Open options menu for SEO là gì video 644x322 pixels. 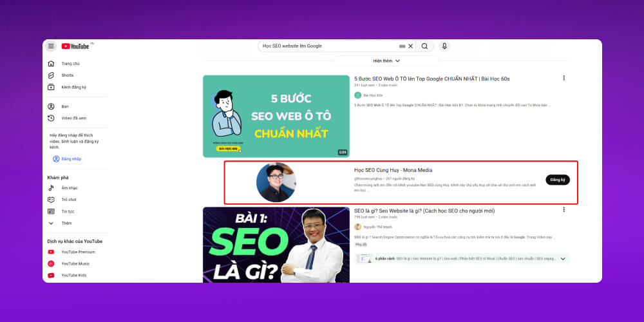[x=563, y=210]
